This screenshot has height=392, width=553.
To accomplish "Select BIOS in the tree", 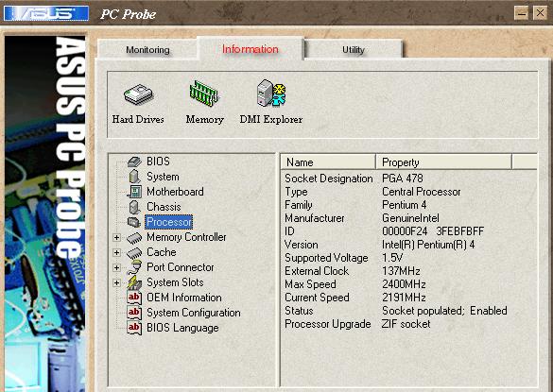I will 158,162.
